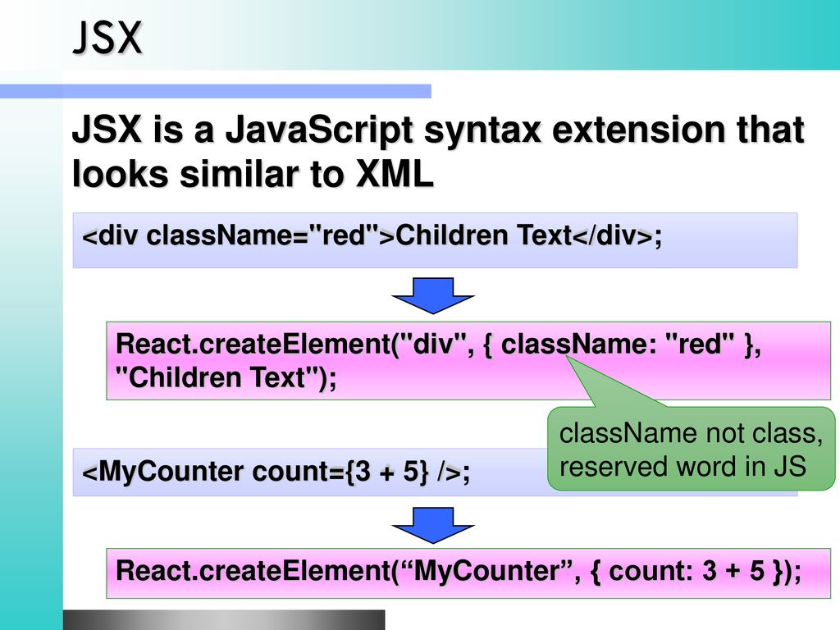This screenshot has height=630, width=840.
Task: Click the MyCounter count={3 + 5} code box
Action: [x=311, y=472]
